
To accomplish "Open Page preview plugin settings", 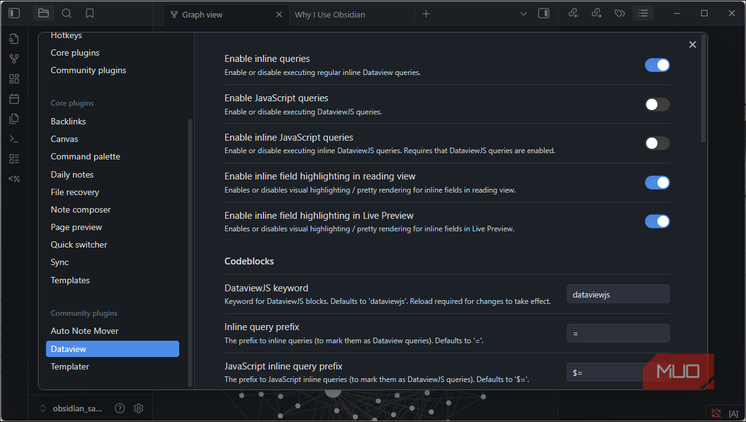I will 77,227.
